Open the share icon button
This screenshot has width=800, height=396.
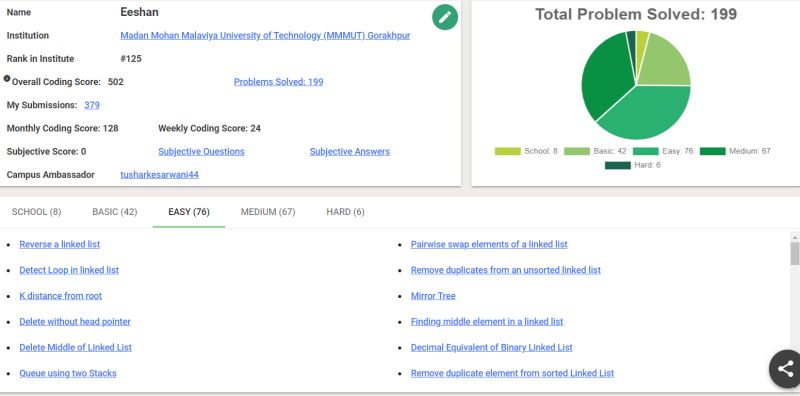[785, 368]
